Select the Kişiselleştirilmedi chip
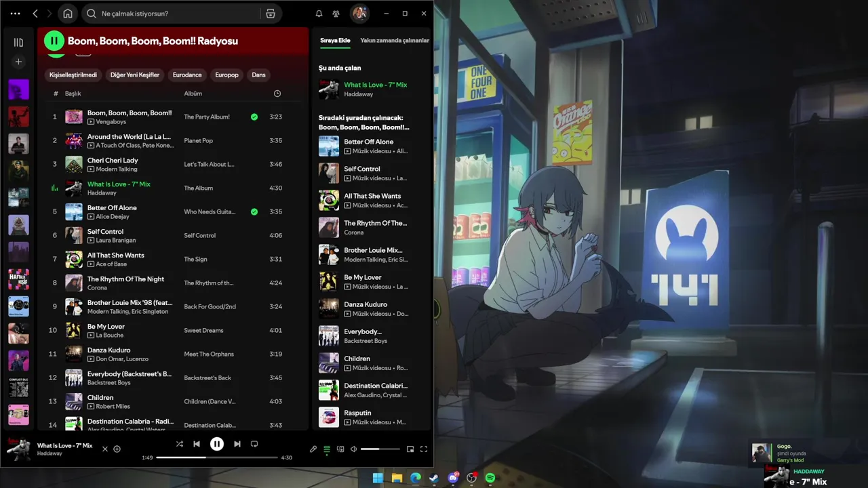 coord(73,75)
